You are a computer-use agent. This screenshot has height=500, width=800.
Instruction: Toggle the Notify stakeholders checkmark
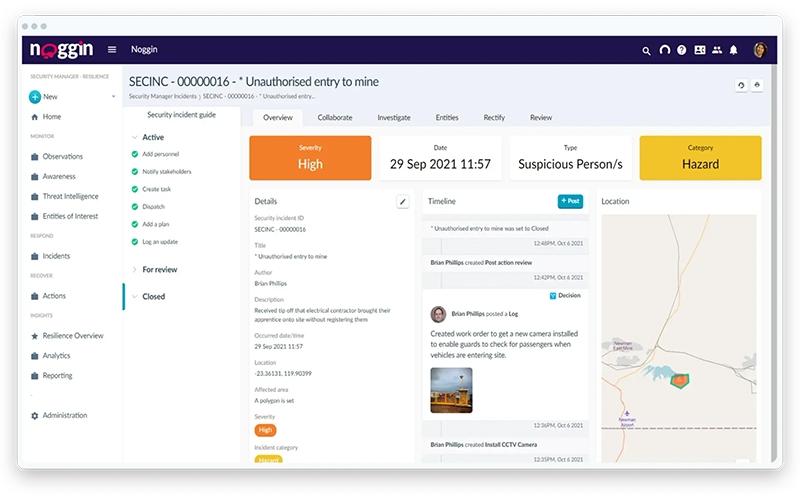135,171
